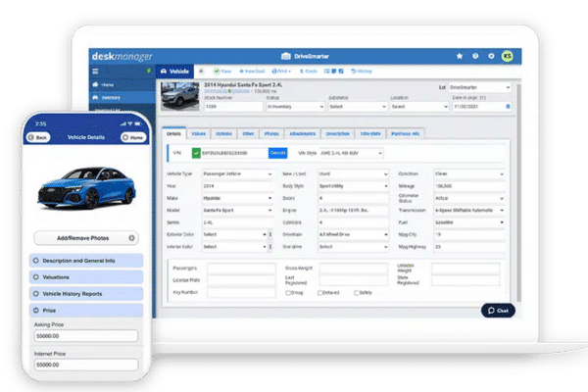588x392 pixels.
Task: Open the Transmission dropdown
Action: (x=469, y=210)
